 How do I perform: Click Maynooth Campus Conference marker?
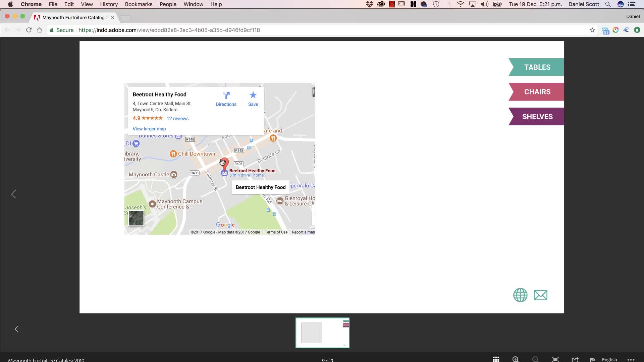click(x=152, y=204)
